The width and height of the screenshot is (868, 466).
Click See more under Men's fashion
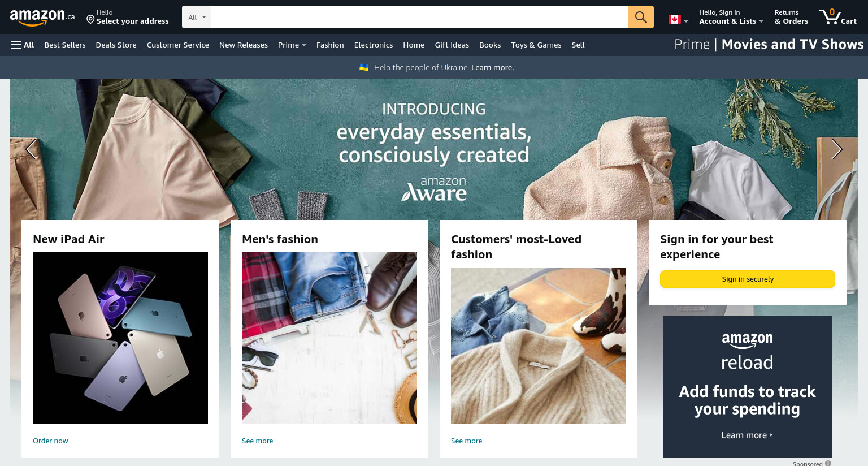pos(257,441)
